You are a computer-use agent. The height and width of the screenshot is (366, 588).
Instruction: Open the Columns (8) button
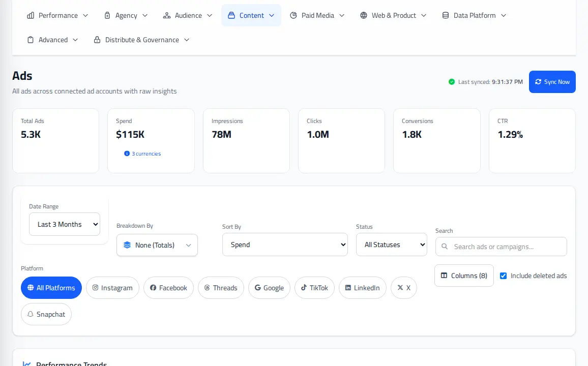[x=464, y=276]
